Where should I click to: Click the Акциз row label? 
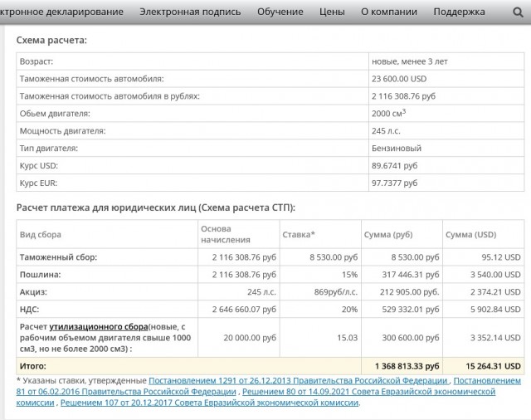(x=33, y=292)
